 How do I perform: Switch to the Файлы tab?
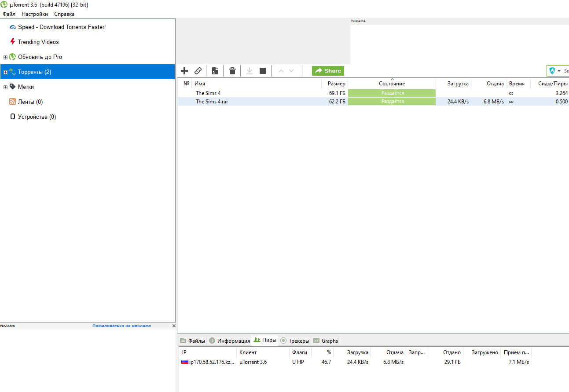pyautogui.click(x=192, y=341)
